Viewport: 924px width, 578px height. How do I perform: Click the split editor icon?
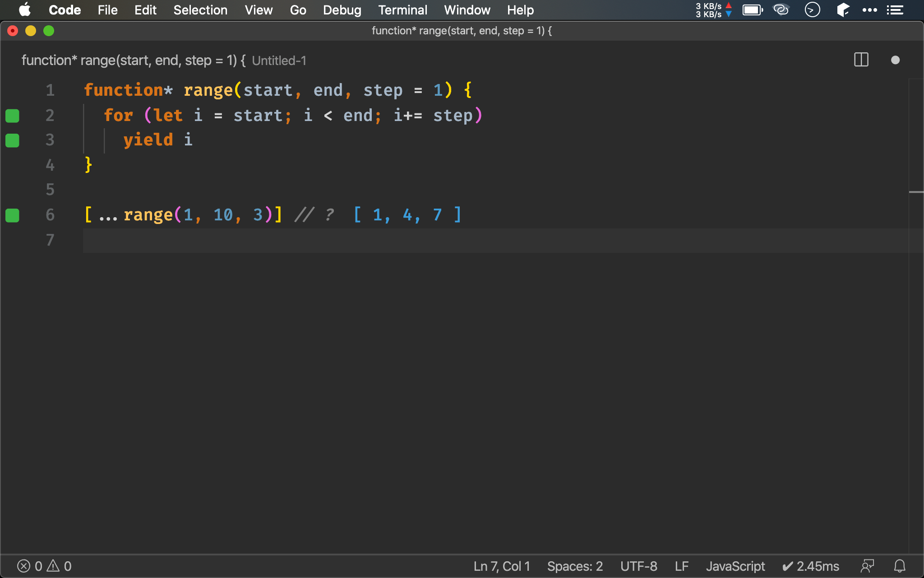tap(861, 60)
